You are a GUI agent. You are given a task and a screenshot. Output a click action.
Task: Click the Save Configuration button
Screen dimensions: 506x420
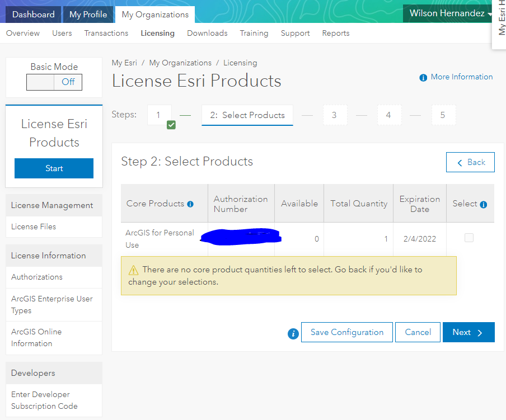click(347, 332)
